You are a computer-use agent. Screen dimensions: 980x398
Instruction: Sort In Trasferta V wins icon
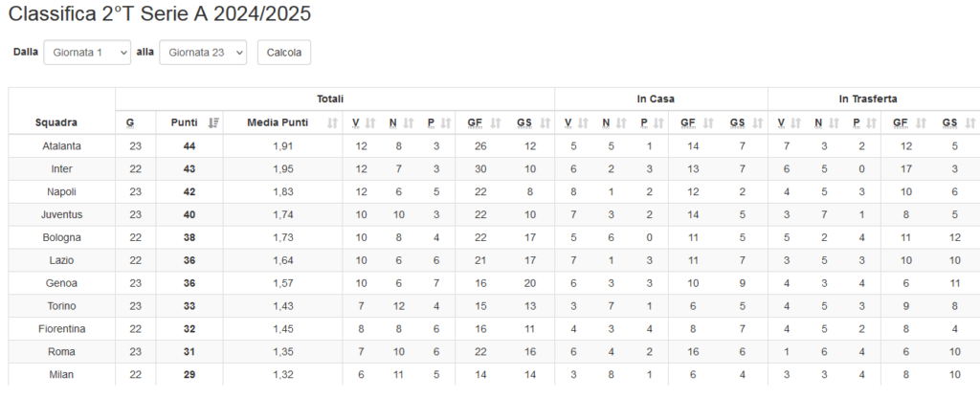(796, 123)
